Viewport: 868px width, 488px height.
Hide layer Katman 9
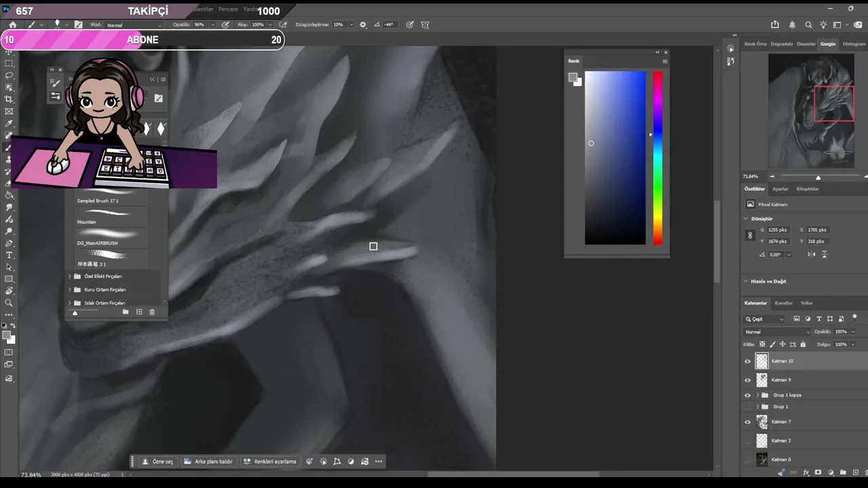(748, 380)
